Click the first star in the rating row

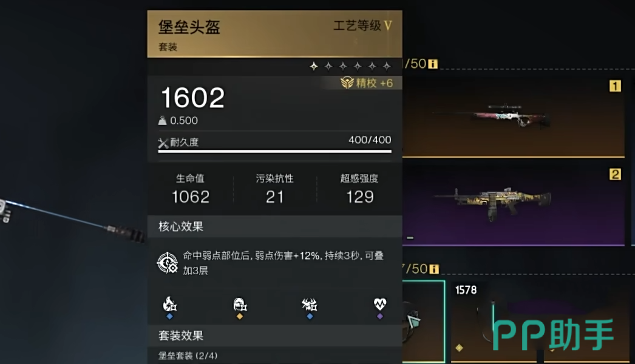[x=314, y=66]
